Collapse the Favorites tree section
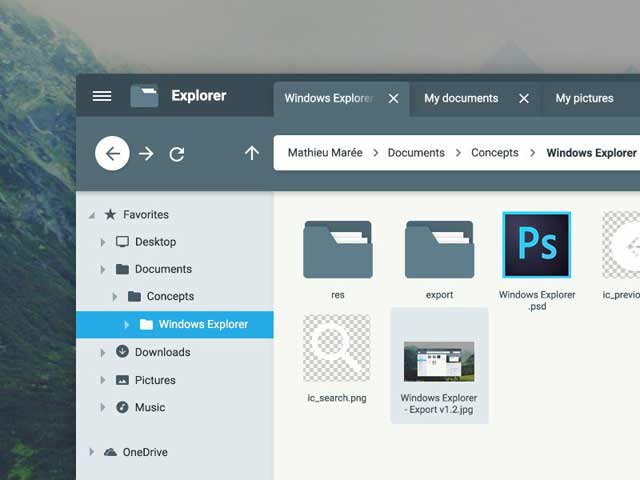Image resolution: width=640 pixels, height=480 pixels. click(x=92, y=215)
